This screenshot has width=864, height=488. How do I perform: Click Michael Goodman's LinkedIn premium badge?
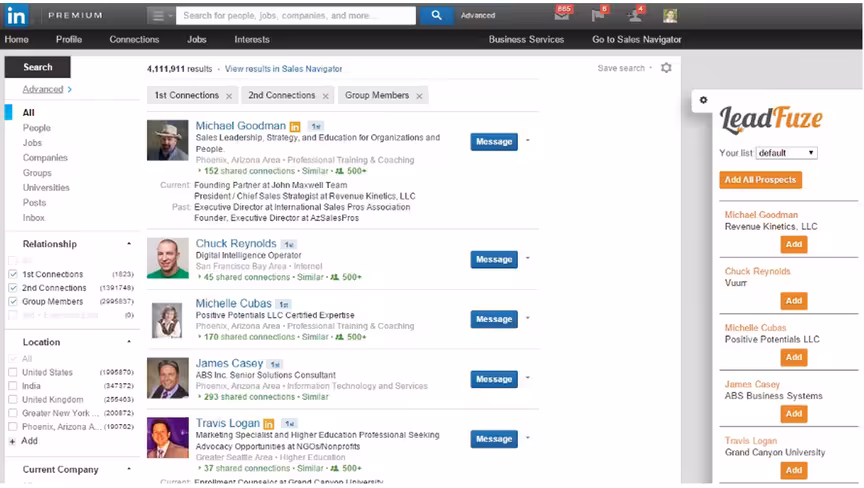coord(295,127)
